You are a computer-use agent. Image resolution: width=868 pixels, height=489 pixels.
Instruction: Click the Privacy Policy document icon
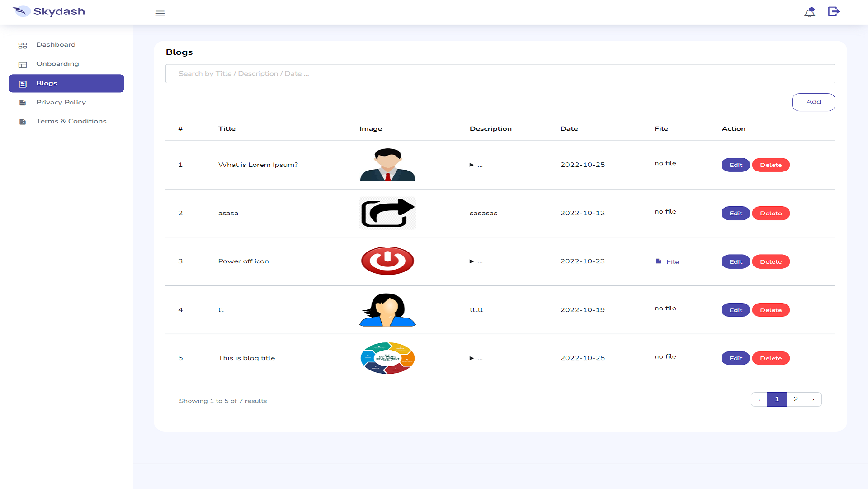click(x=23, y=103)
